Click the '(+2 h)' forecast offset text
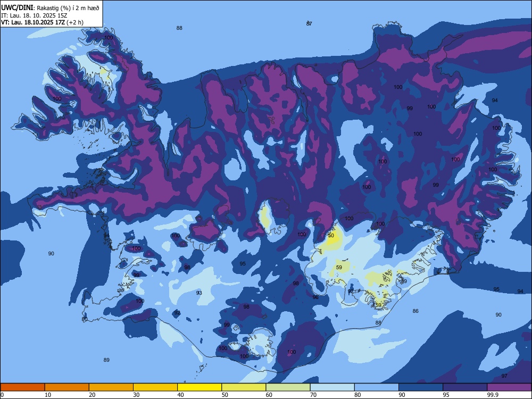Image resolution: width=532 pixels, height=399 pixels. (75, 22)
